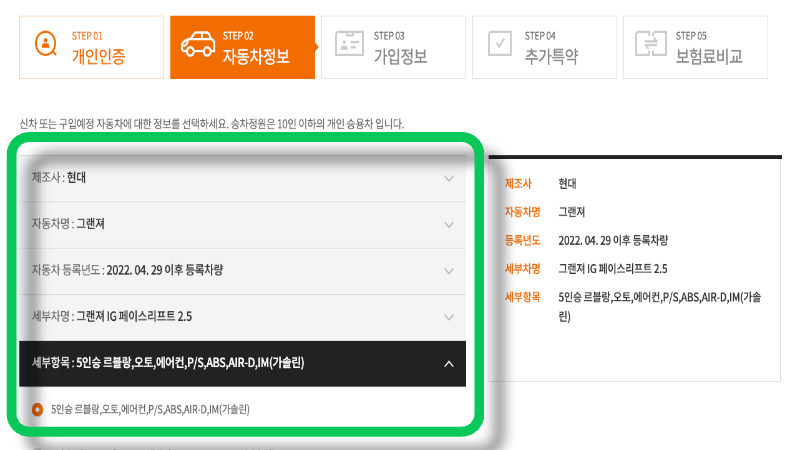Go to the 추가특약 step tab
Screen dimensions: 800x450
coord(544,47)
